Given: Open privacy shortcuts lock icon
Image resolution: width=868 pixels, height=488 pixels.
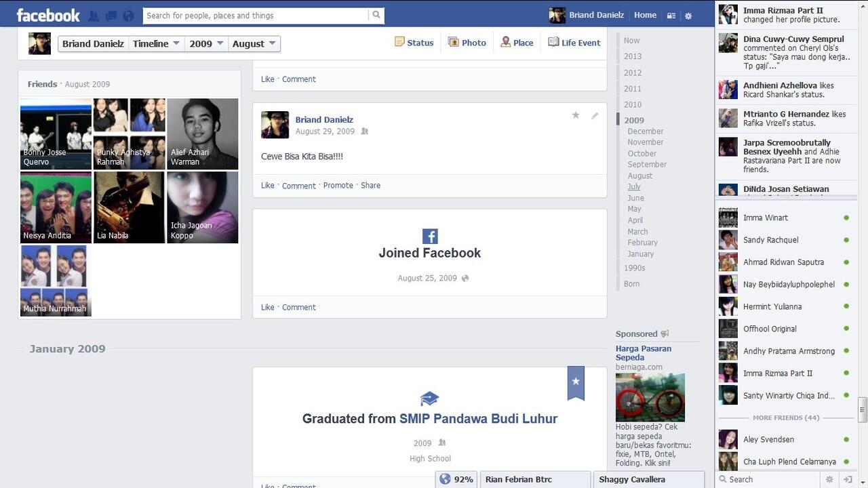Looking at the screenshot, I should pos(671,16).
